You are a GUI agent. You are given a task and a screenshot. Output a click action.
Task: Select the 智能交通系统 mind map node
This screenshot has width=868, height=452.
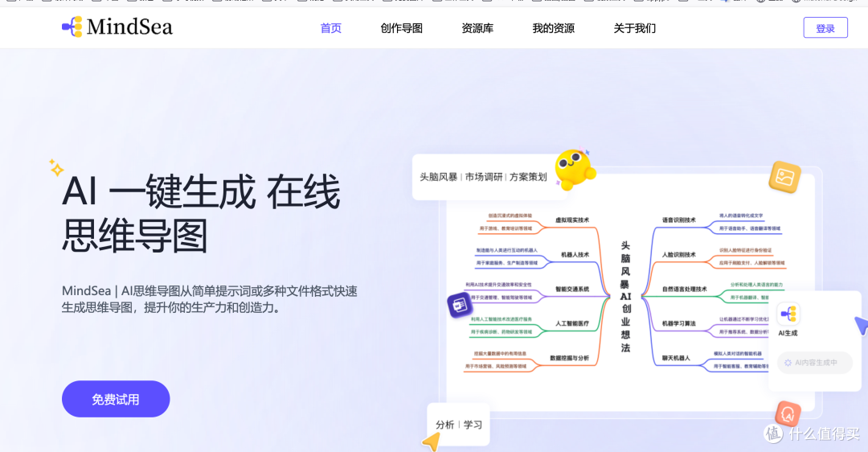(572, 290)
